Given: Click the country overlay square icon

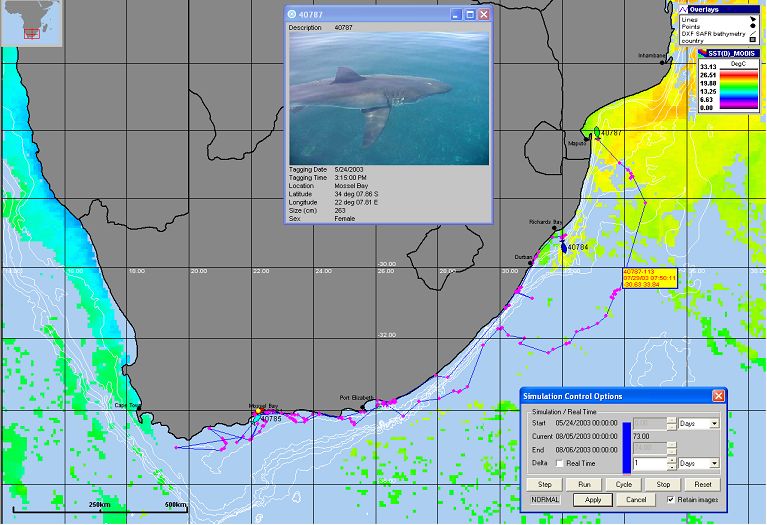Looking at the screenshot, I should [750, 41].
